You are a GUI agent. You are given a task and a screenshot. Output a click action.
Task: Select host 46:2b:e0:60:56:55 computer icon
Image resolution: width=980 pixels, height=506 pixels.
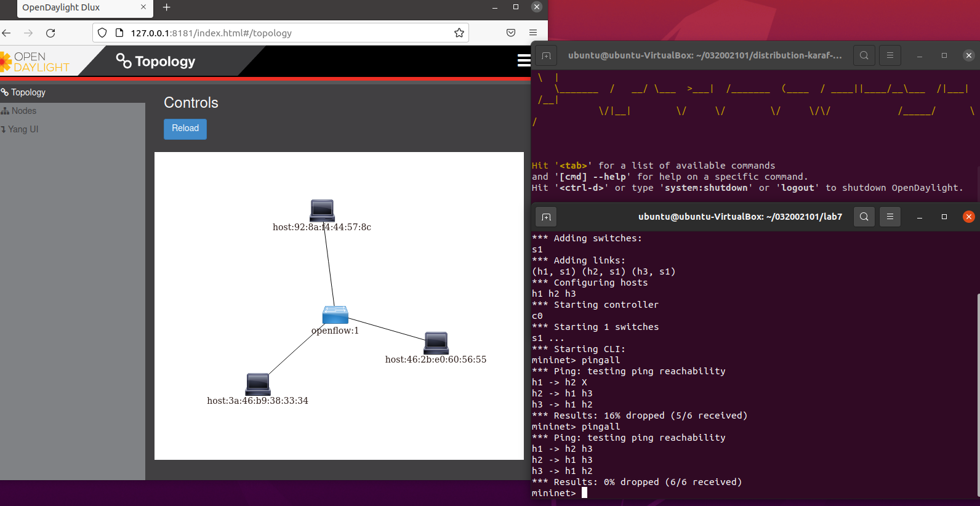point(436,343)
